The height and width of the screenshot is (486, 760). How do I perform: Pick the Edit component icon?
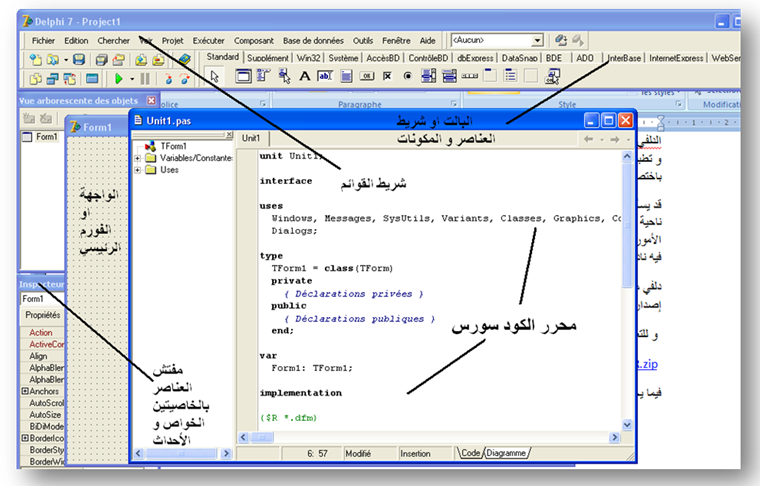(325, 76)
